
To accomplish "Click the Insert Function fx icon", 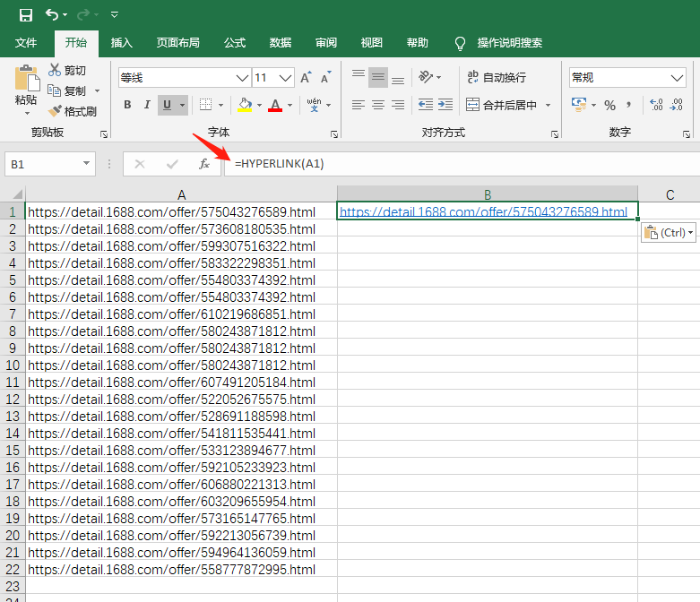I will tap(204, 164).
